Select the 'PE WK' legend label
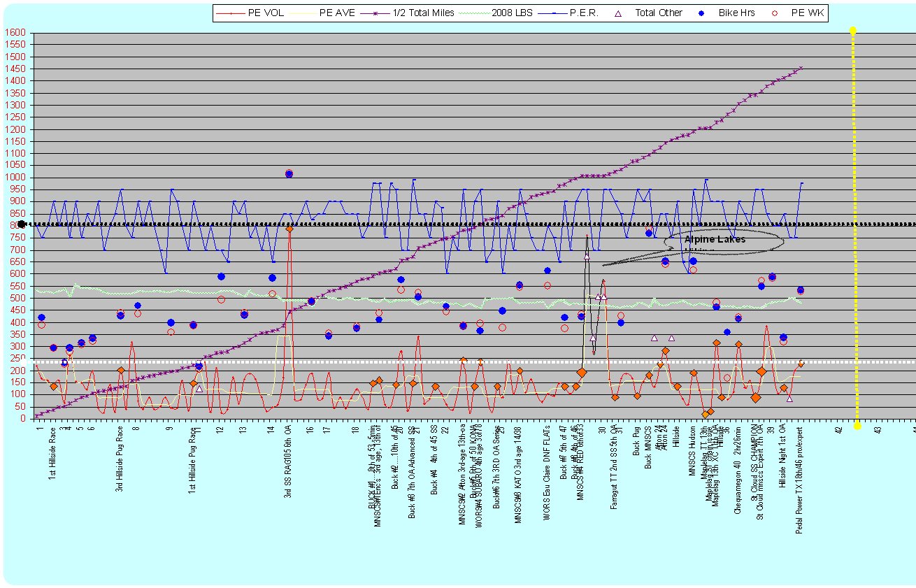Screen dimensions: 916x588 pyautogui.click(x=807, y=13)
